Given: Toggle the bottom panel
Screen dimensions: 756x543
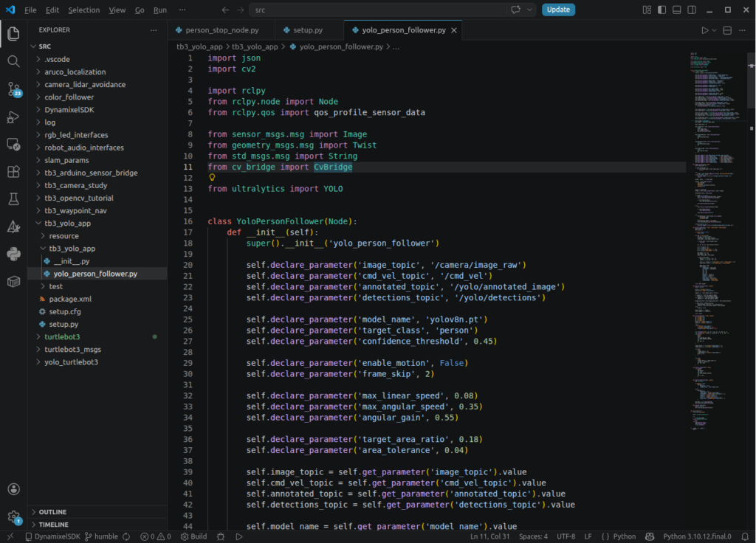Looking at the screenshot, I should coord(677,10).
